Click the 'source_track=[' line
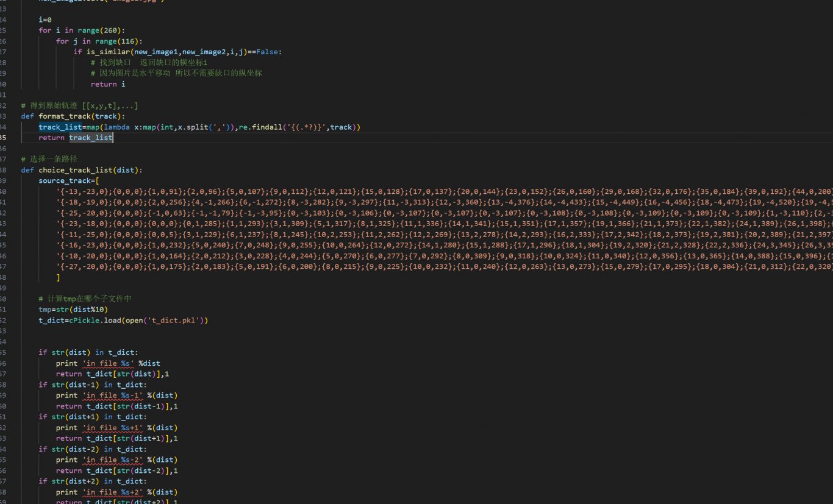Screen dimensions: 833x504 [x=69, y=180]
